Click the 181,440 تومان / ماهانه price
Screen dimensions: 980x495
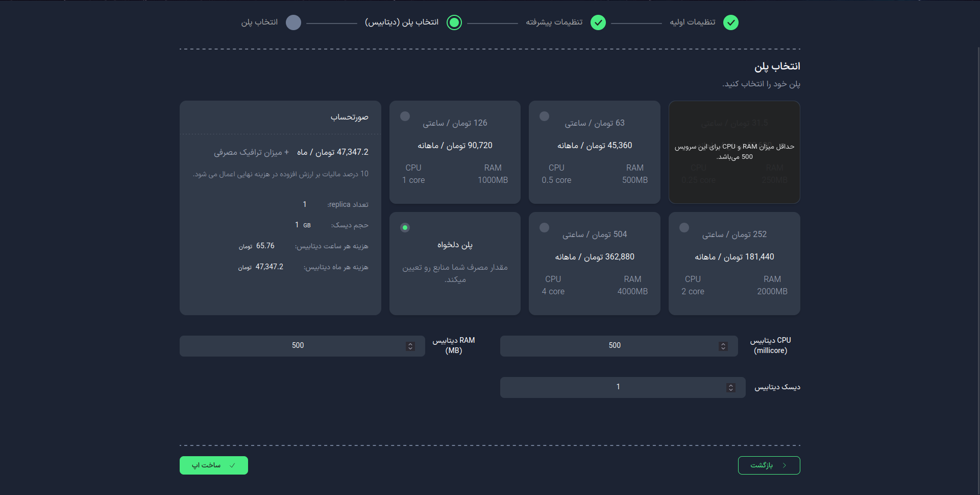pyautogui.click(x=734, y=257)
